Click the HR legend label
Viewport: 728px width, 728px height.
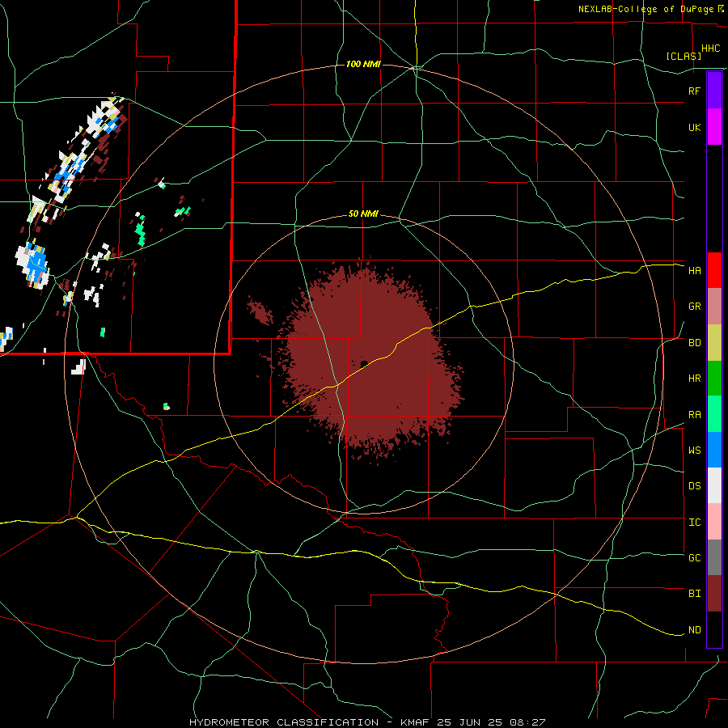pos(694,379)
